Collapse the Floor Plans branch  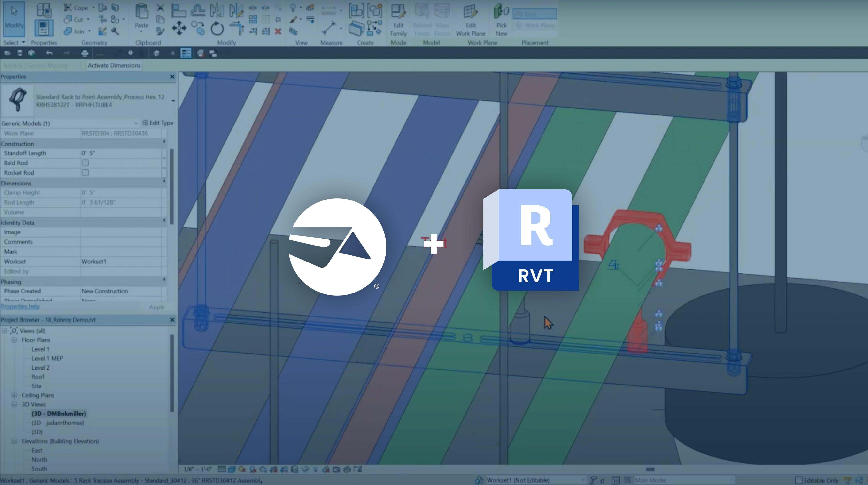pyautogui.click(x=15, y=340)
